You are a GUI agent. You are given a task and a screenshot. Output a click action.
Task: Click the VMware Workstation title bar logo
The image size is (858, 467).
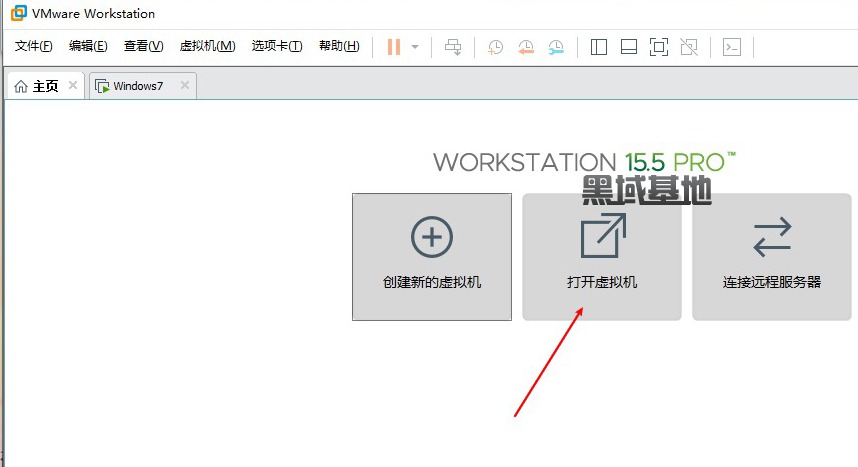click(19, 13)
